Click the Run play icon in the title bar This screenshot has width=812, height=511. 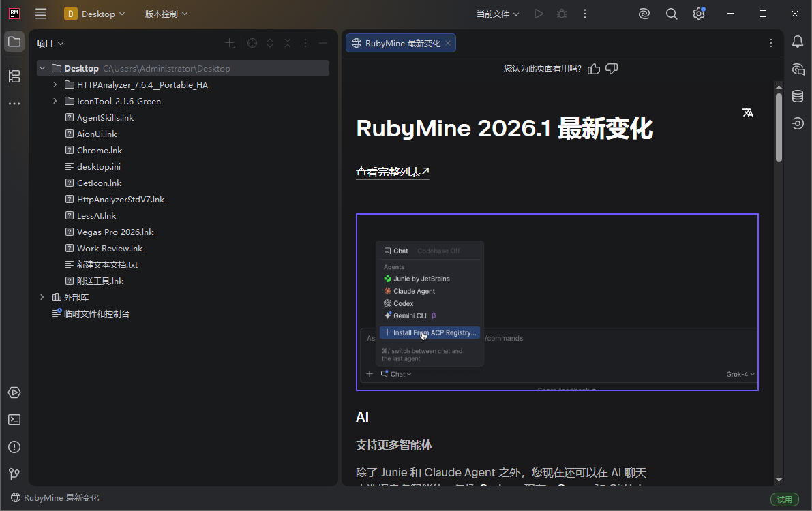coord(538,13)
